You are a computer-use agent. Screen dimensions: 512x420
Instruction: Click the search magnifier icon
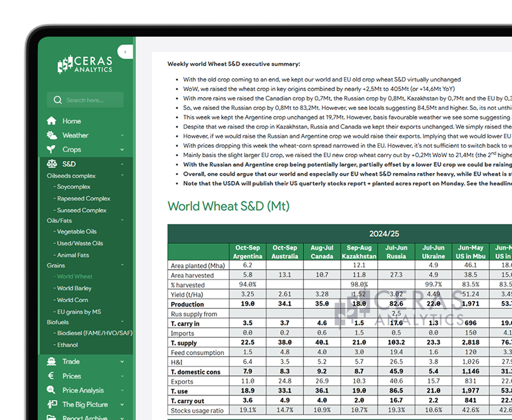click(58, 100)
